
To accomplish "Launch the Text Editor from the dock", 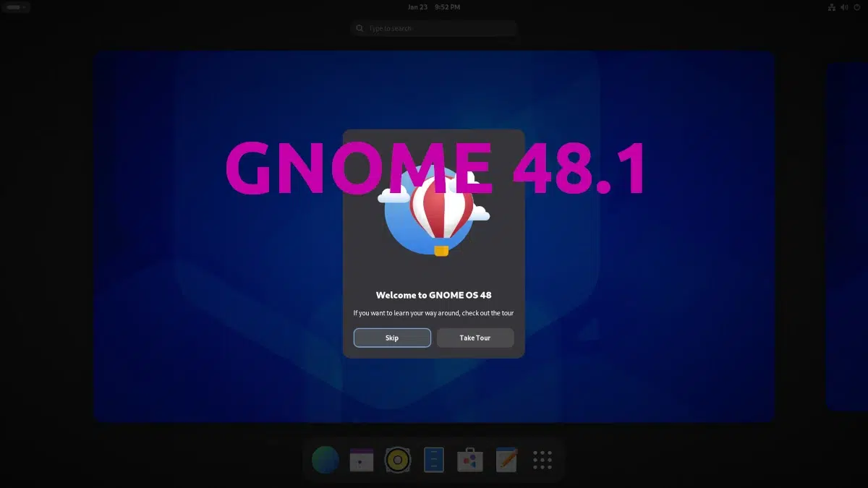I will (506, 460).
